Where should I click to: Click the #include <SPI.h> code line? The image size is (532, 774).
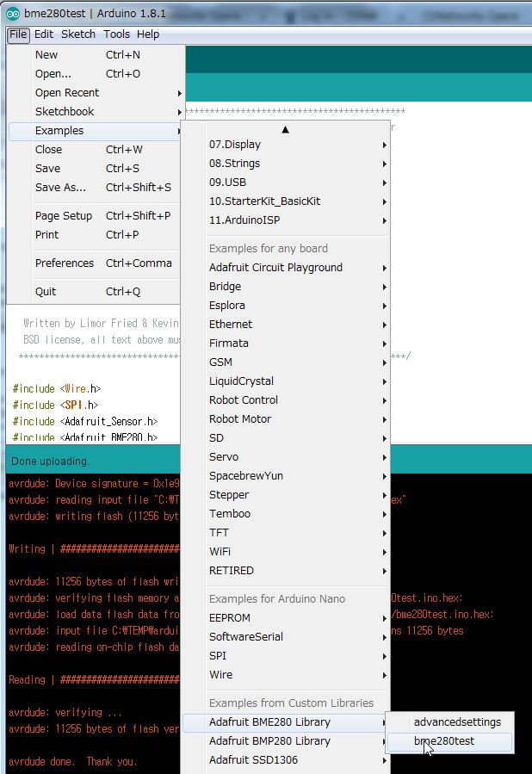point(55,406)
